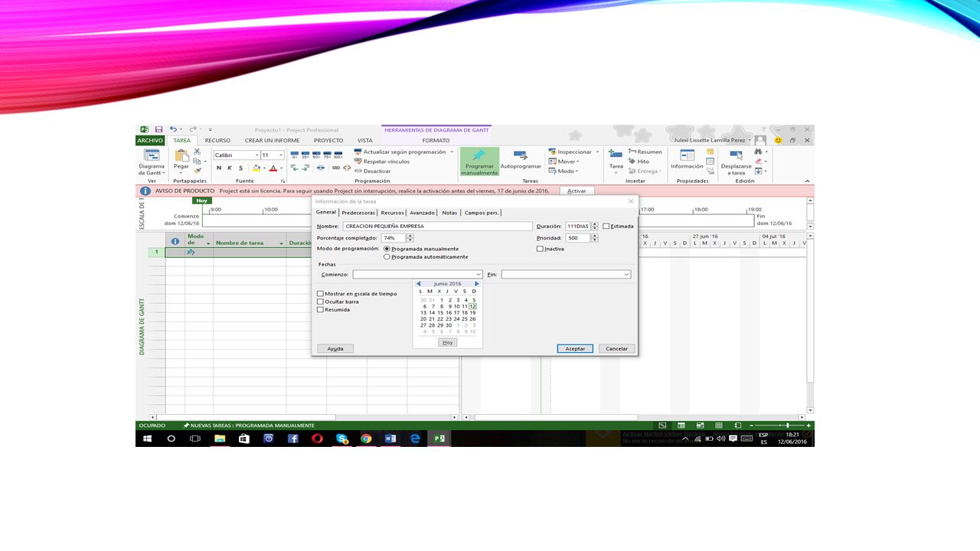Screen dimensions: 980x551
Task: Open the Calibri font name dropdown
Action: point(256,155)
